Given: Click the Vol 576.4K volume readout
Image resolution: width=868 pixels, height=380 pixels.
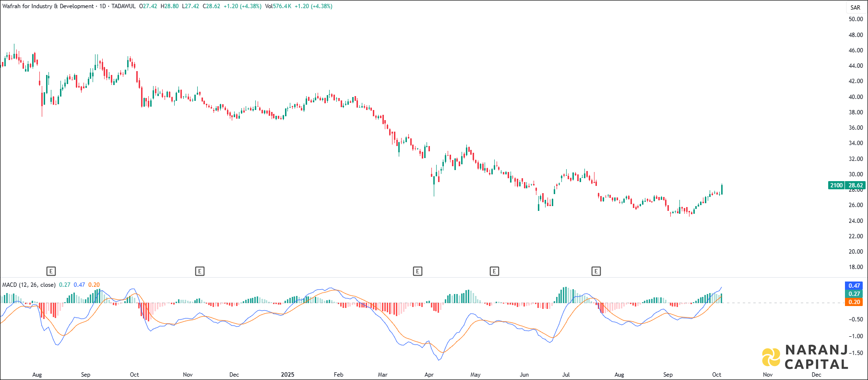Looking at the screenshot, I should (x=278, y=6).
